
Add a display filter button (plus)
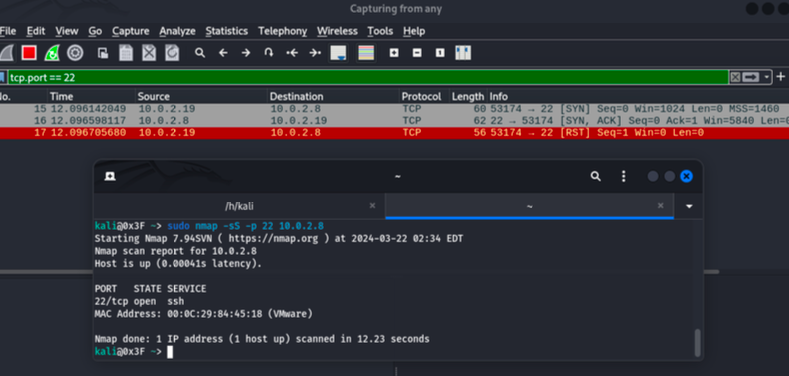(x=780, y=77)
